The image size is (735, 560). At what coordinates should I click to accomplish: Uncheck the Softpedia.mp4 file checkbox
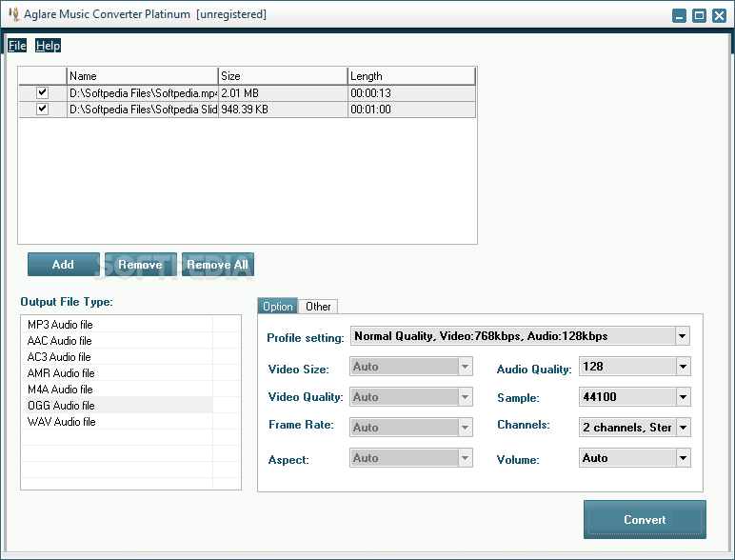tap(42, 92)
